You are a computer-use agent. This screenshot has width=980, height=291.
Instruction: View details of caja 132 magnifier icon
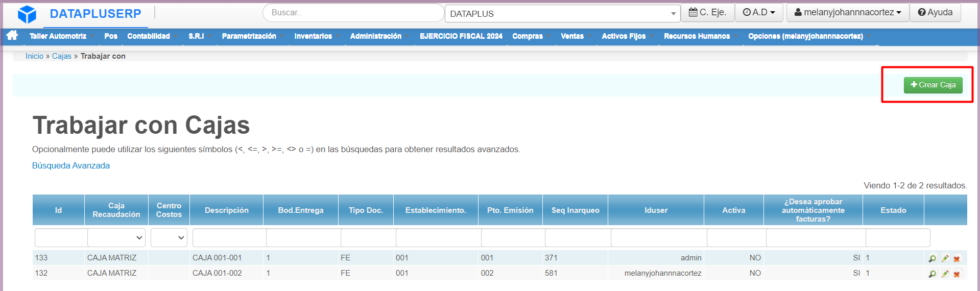932,274
